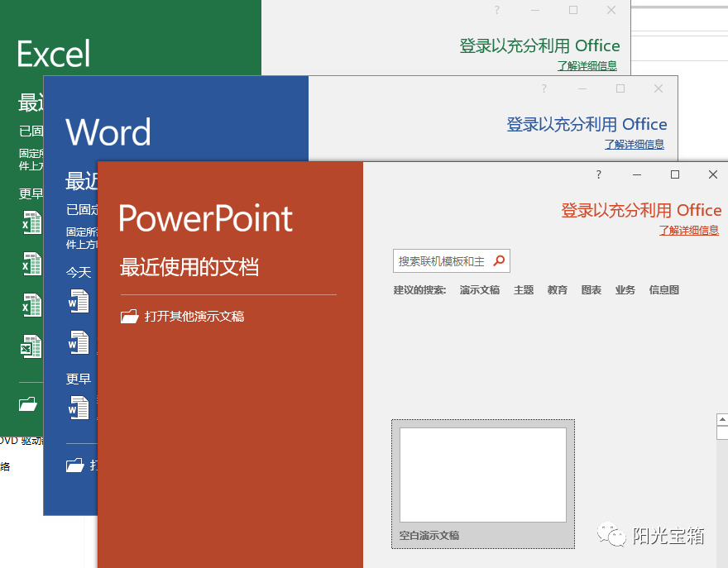Maximize the PowerPoint window
The height and width of the screenshot is (568, 728).
tap(675, 174)
